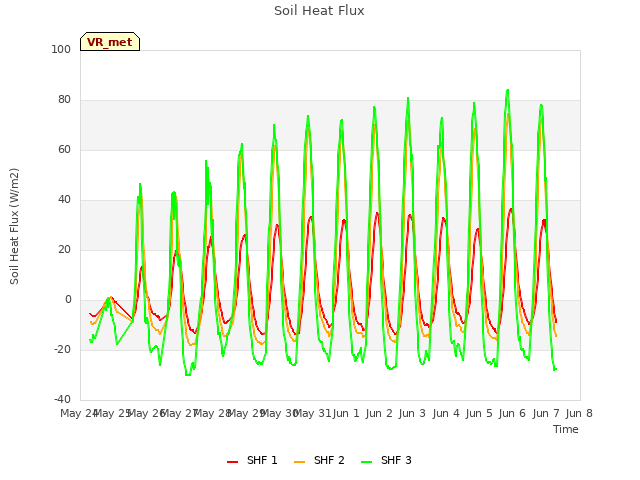
Task: Click the Time axis title
Action: 566,429
